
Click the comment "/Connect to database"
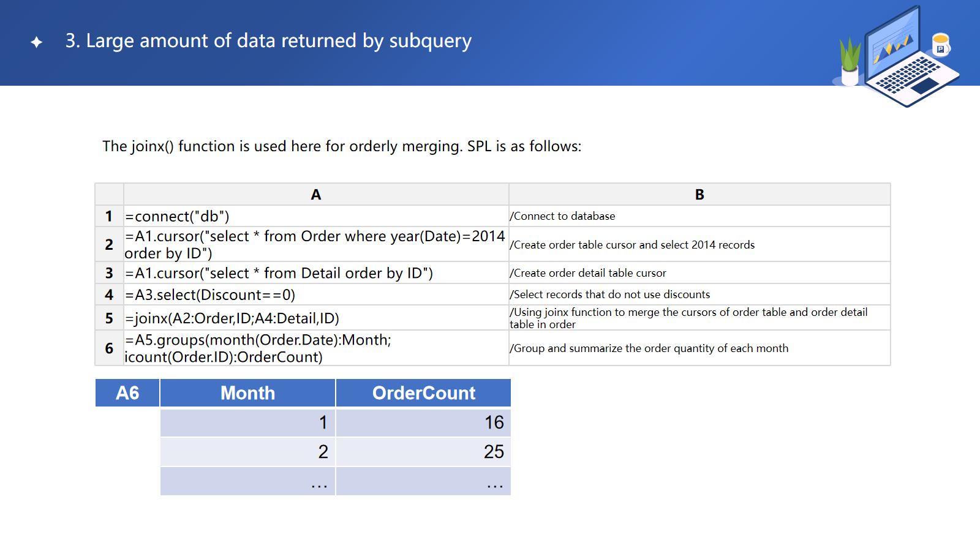click(562, 216)
